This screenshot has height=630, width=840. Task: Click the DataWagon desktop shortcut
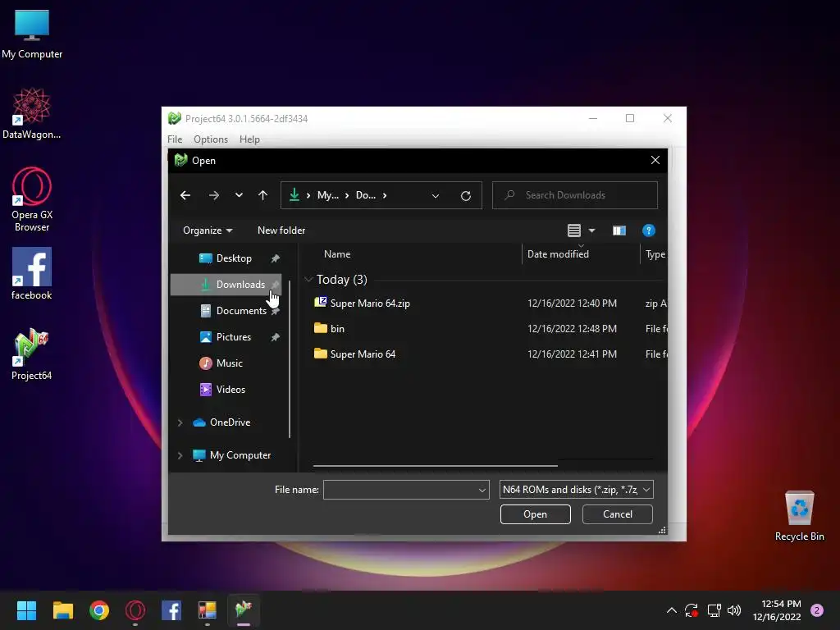(x=32, y=113)
